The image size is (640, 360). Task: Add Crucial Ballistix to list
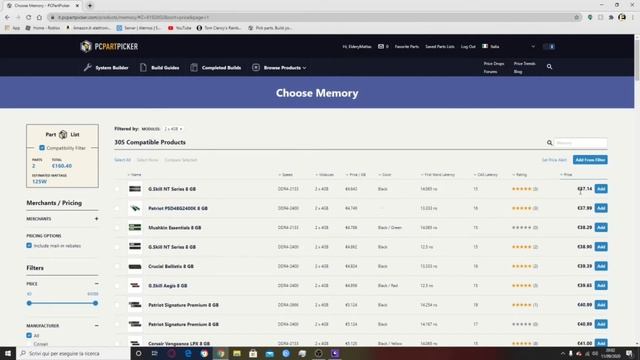[x=601, y=266]
